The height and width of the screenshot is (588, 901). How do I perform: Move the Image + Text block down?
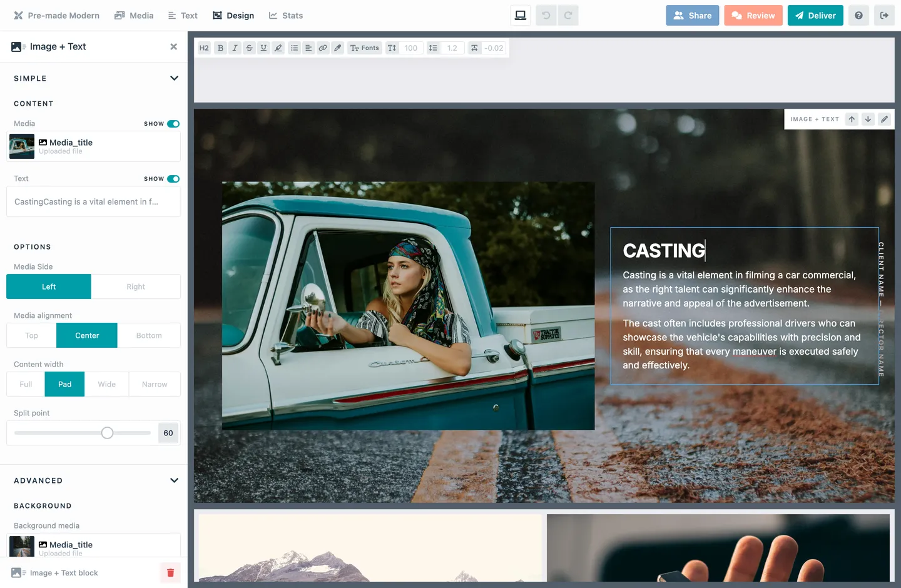coord(868,119)
